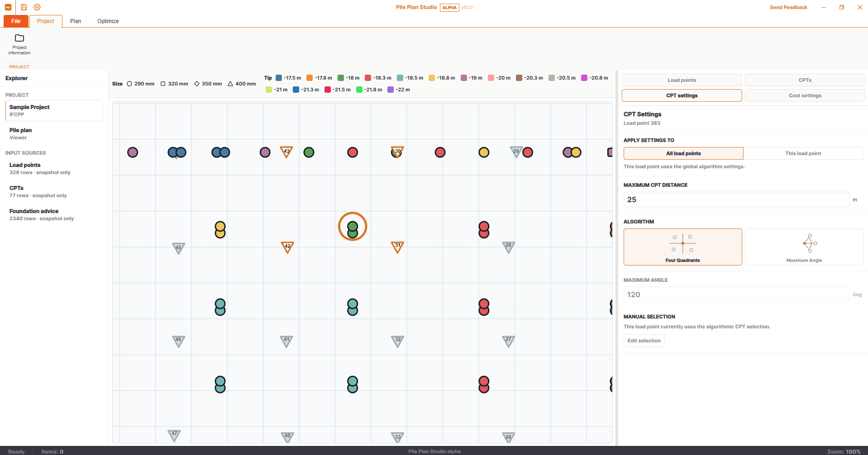Viewport: 868px width, 455px height.
Task: Select CPT marker 46 triangle
Action: point(179,341)
